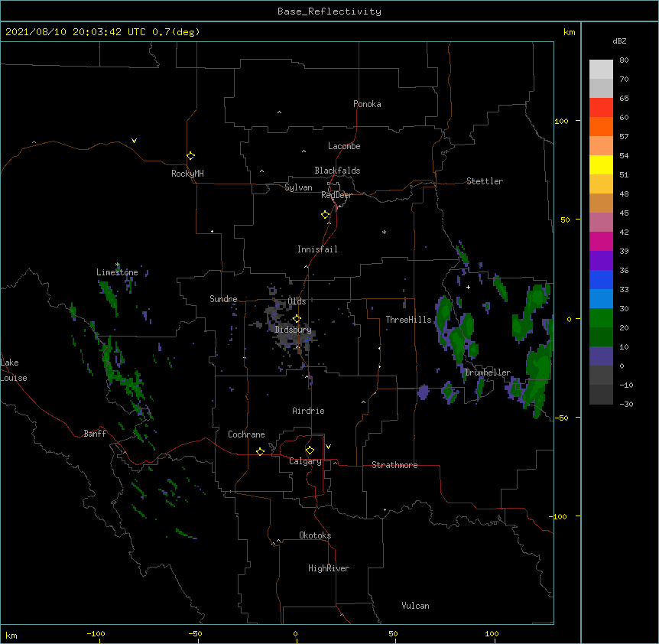This screenshot has height=644, width=659.
Task: Select the ThreeHills label
Action: [408, 320]
